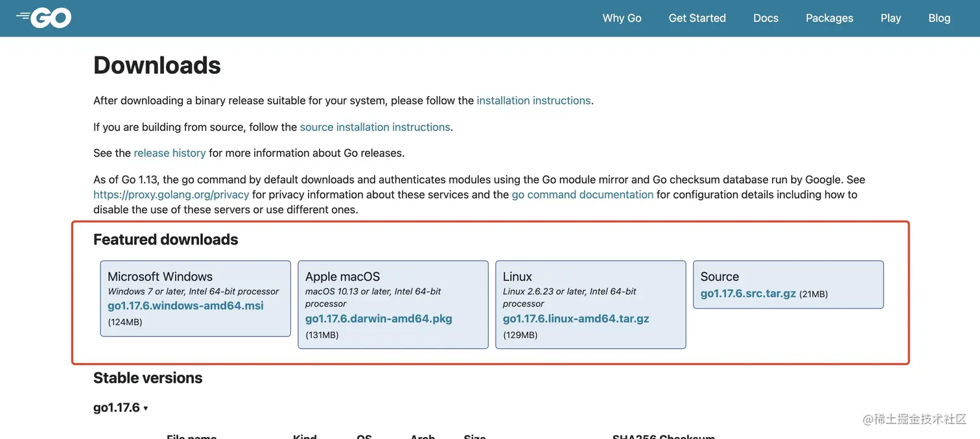Download go1.17.6.src.tar.gz source archive
Image resolution: width=980 pixels, height=439 pixels.
pos(748,293)
